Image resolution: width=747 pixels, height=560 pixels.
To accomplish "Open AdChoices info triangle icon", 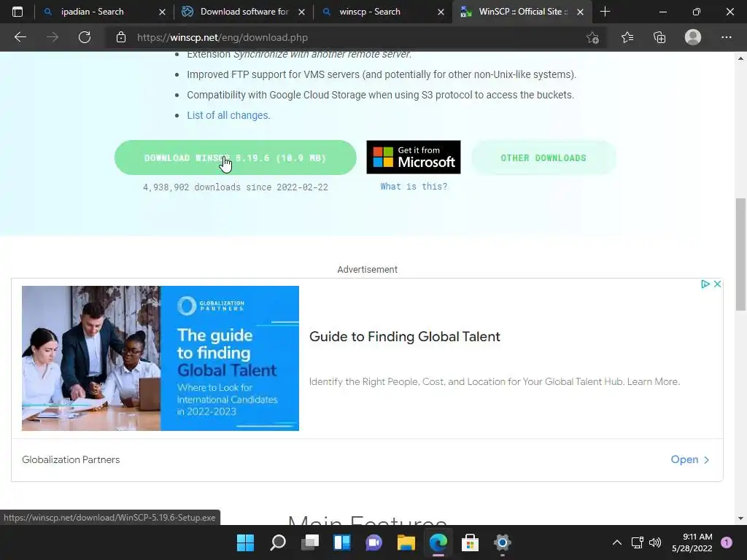I will coord(705,284).
